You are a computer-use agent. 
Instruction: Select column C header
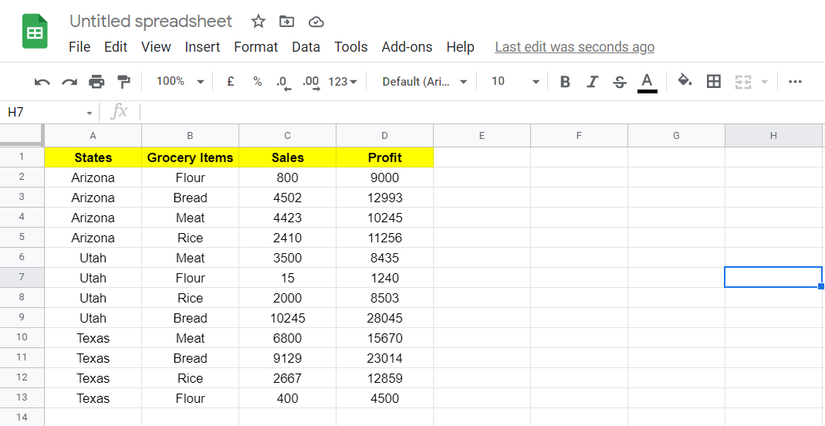click(x=287, y=136)
